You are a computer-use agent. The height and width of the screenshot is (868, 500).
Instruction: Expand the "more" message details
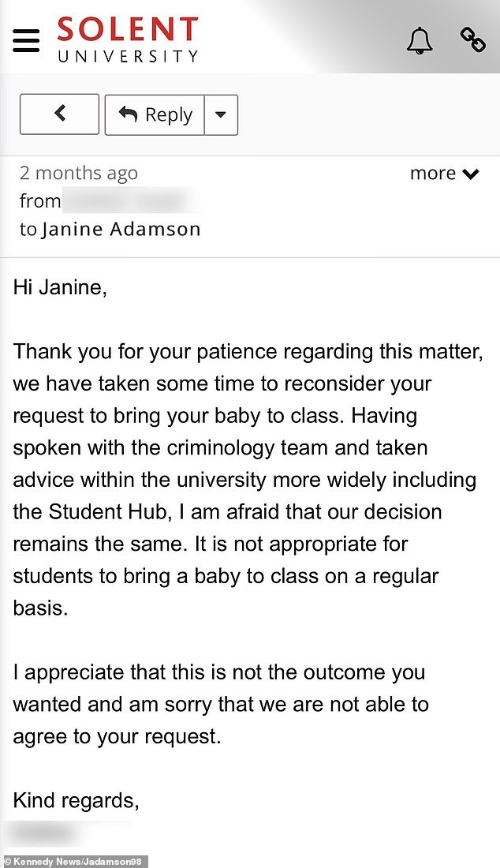pos(444,174)
